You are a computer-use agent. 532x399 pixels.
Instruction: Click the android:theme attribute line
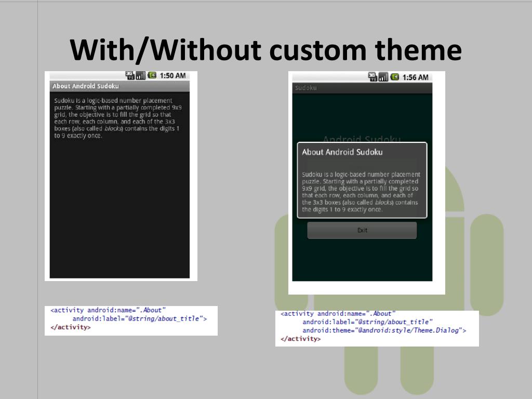pyautogui.click(x=384, y=330)
